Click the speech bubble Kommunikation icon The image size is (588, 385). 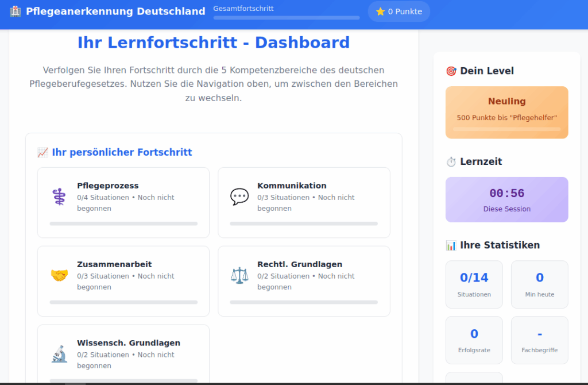point(239,197)
